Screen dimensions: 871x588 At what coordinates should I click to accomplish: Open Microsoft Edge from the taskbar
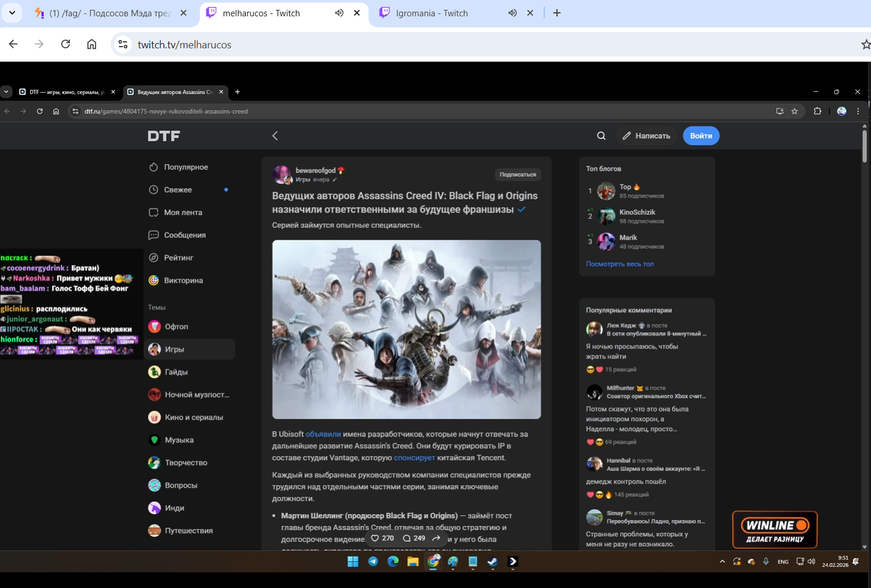393,562
